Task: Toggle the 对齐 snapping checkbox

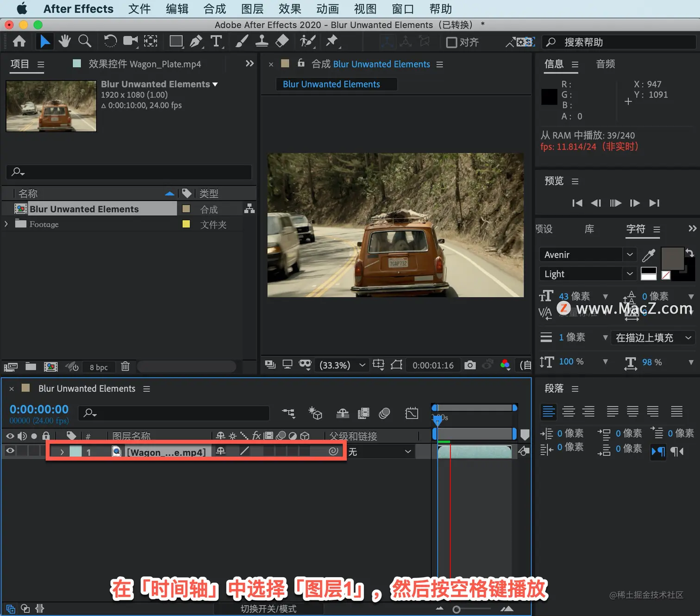Action: click(451, 42)
